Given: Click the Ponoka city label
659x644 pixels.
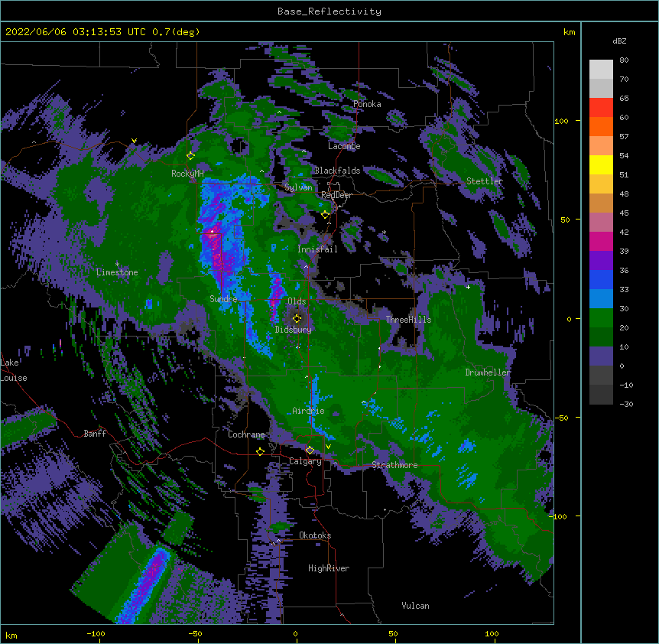Looking at the screenshot, I should pos(367,104).
